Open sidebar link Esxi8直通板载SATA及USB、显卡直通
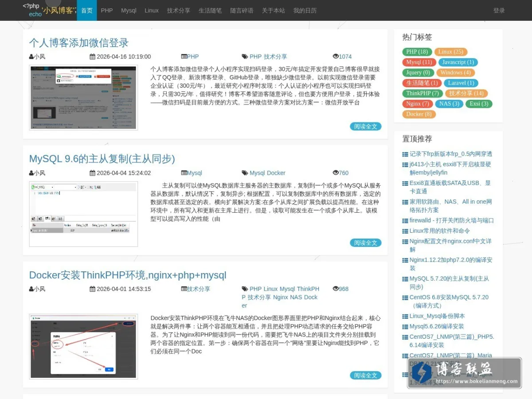Viewport: 532px width, 399px height. click(450, 187)
